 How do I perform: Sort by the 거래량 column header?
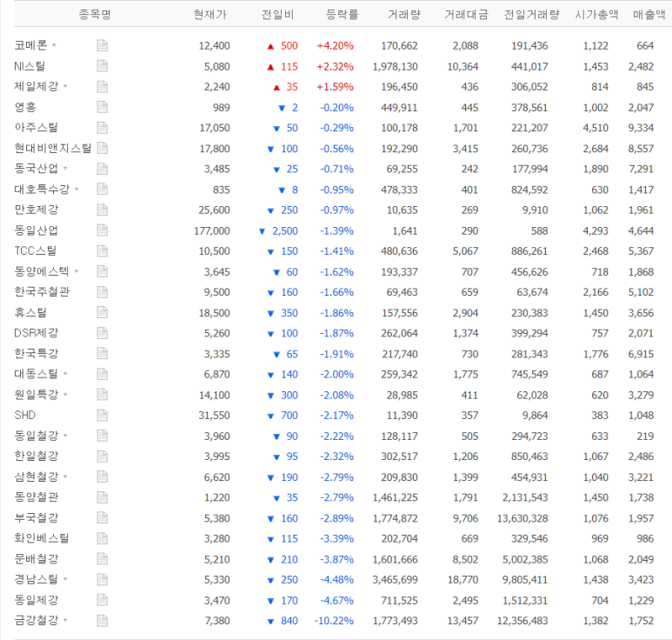click(404, 15)
